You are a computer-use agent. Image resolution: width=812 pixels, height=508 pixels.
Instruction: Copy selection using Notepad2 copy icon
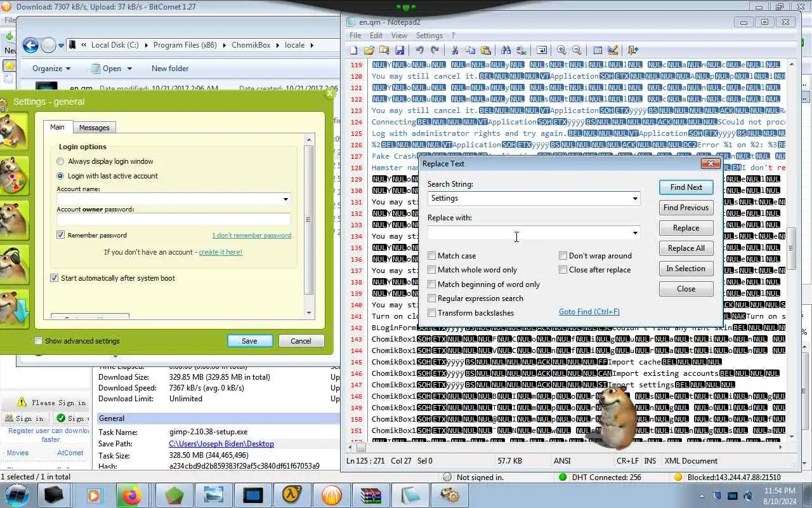470,50
